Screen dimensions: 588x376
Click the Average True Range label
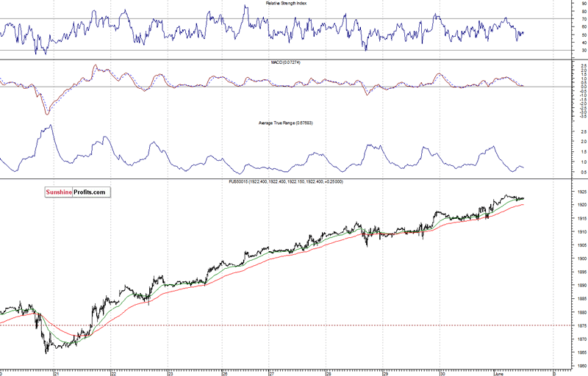(268, 122)
